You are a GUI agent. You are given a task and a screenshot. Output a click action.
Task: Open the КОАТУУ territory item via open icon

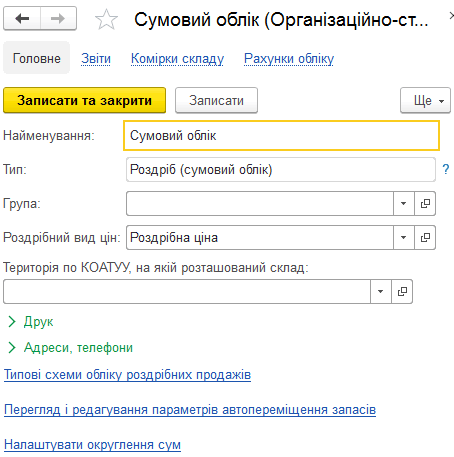(x=402, y=291)
